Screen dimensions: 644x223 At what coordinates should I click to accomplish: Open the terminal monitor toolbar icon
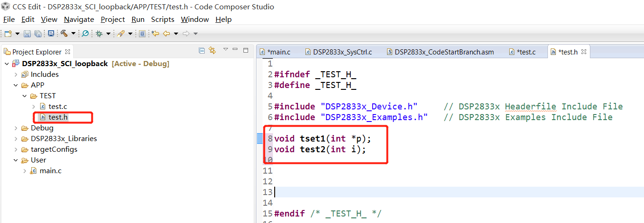(x=51, y=34)
